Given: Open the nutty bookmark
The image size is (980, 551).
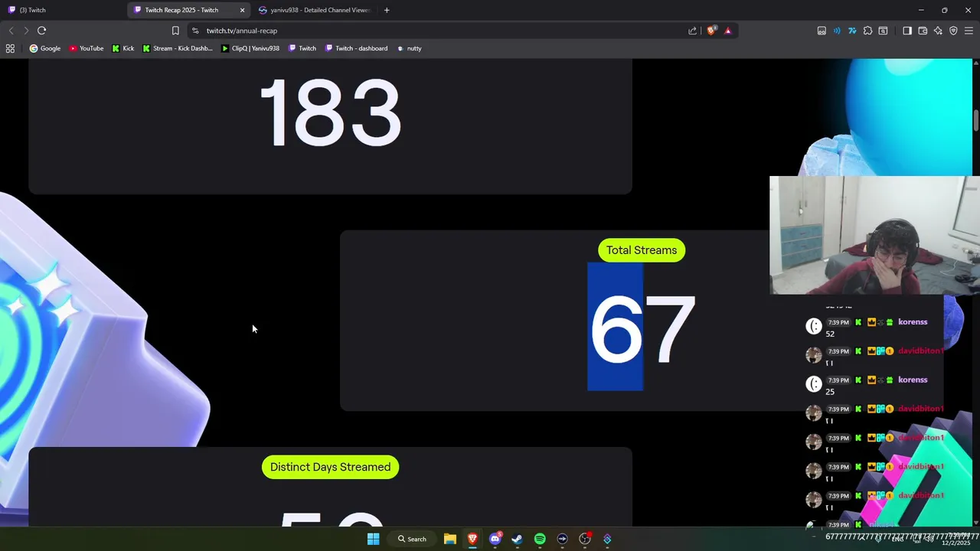Looking at the screenshot, I should [410, 48].
